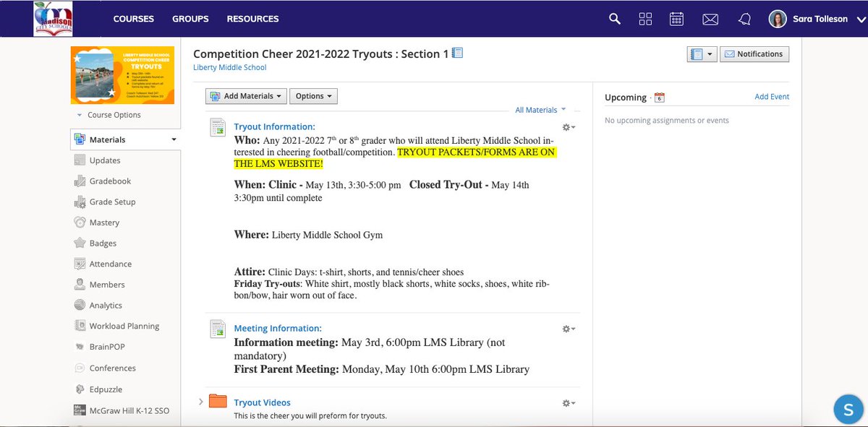Open the search icon in the top bar
Viewport: 868px width, 427px height.
tap(614, 19)
